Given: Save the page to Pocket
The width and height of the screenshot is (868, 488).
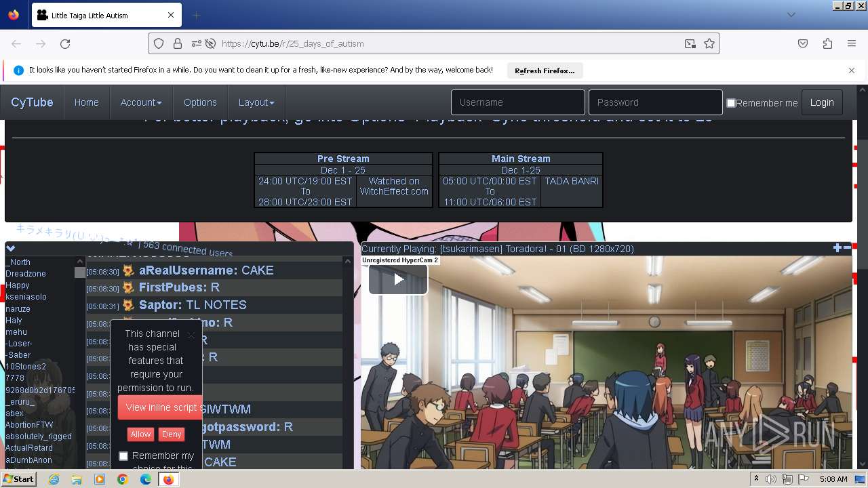Looking at the screenshot, I should tap(803, 43).
